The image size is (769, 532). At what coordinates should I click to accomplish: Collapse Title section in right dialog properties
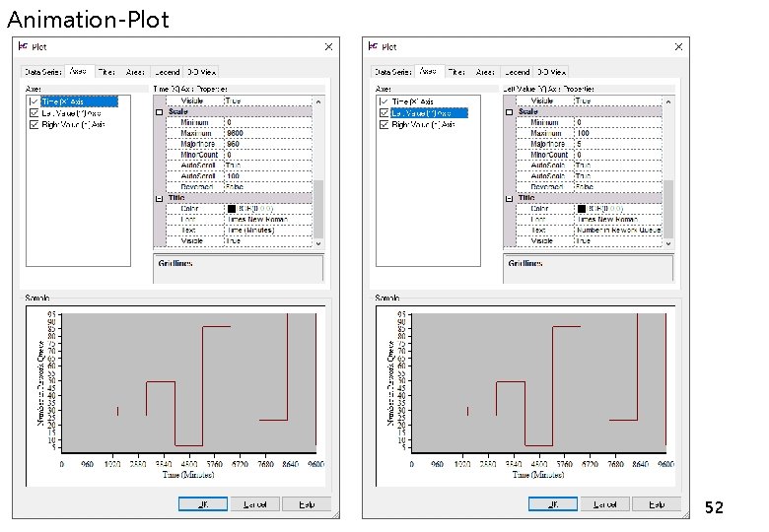[509, 198]
